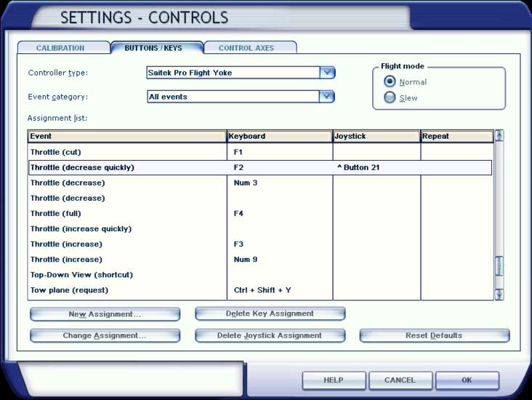532x400 pixels.
Task: Select the Throttle (full) row
Action: click(260, 213)
